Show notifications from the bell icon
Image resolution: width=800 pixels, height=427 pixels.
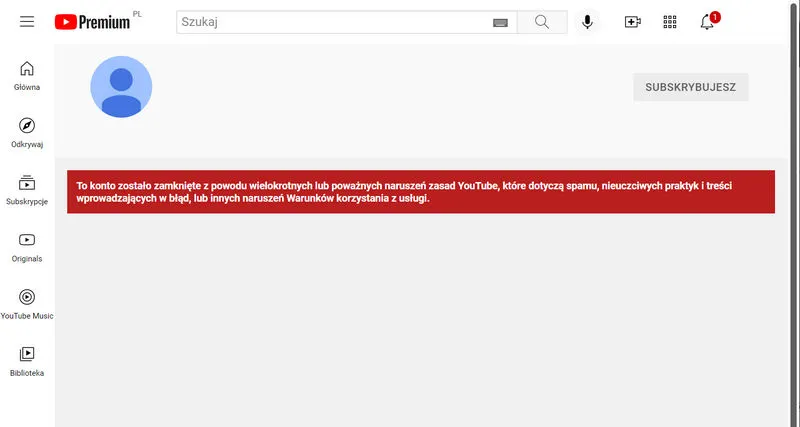tap(707, 22)
